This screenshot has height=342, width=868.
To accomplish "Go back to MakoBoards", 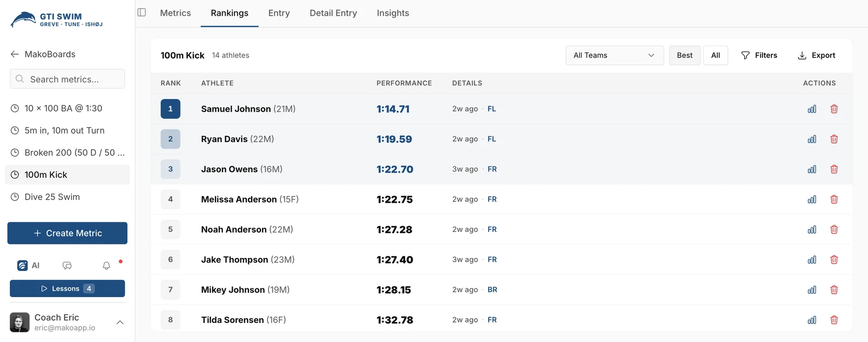I will [x=43, y=54].
